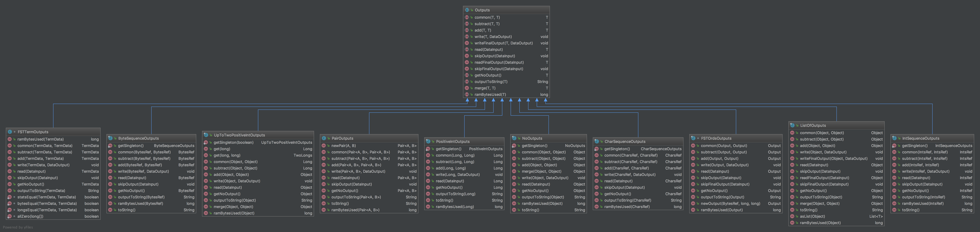Select the FSTTermOutputs class title
The width and height of the screenshot is (980, 232).
pyautogui.click(x=33, y=132)
